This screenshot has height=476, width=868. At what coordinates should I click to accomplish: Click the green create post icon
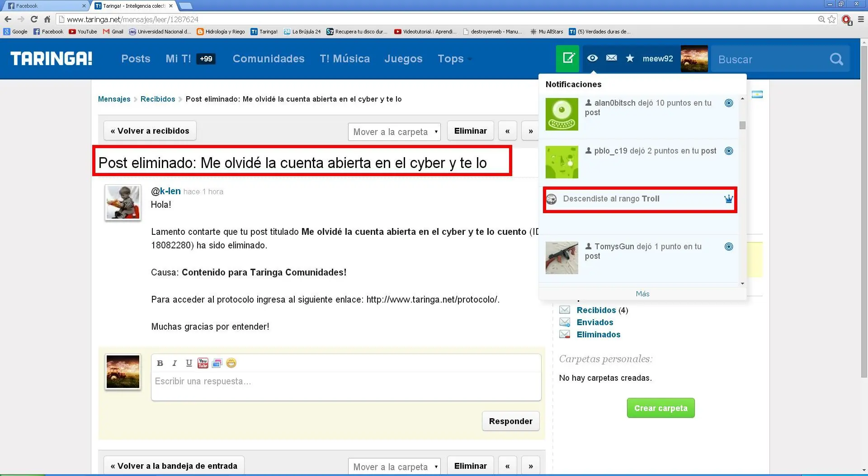pyautogui.click(x=567, y=58)
